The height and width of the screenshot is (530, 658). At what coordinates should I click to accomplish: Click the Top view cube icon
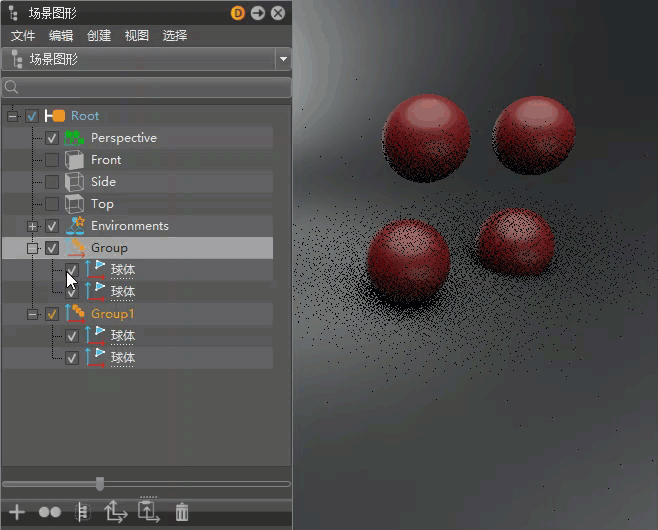(x=74, y=204)
